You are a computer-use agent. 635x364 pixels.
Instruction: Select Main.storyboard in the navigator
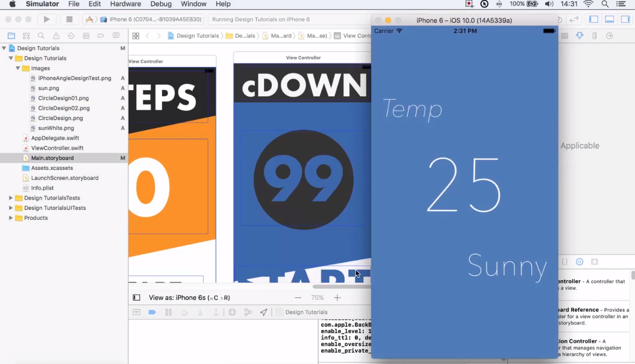64,158
